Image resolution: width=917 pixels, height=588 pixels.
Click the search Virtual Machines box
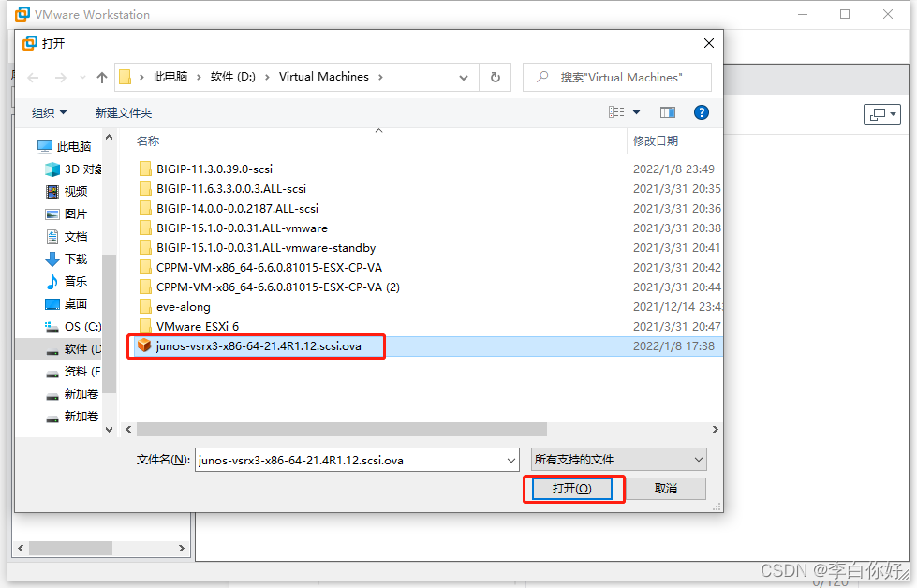point(617,77)
